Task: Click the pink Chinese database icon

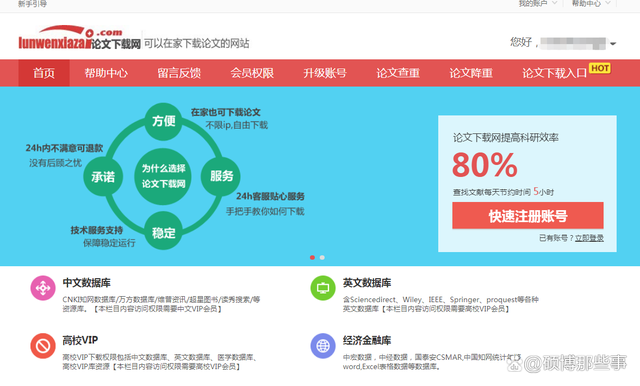Action: click(43, 288)
